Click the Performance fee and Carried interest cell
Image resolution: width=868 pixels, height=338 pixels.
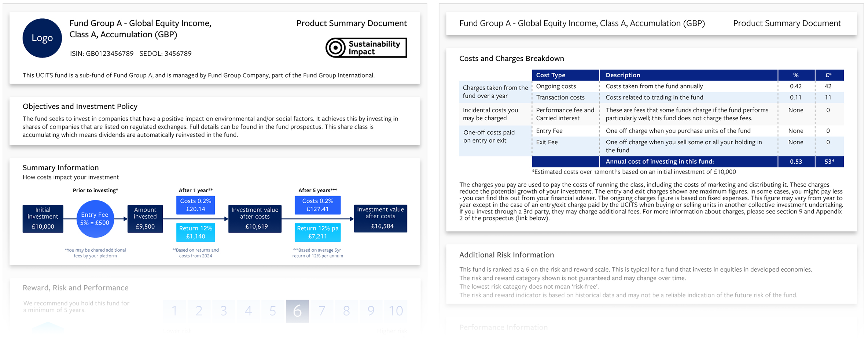(x=565, y=114)
